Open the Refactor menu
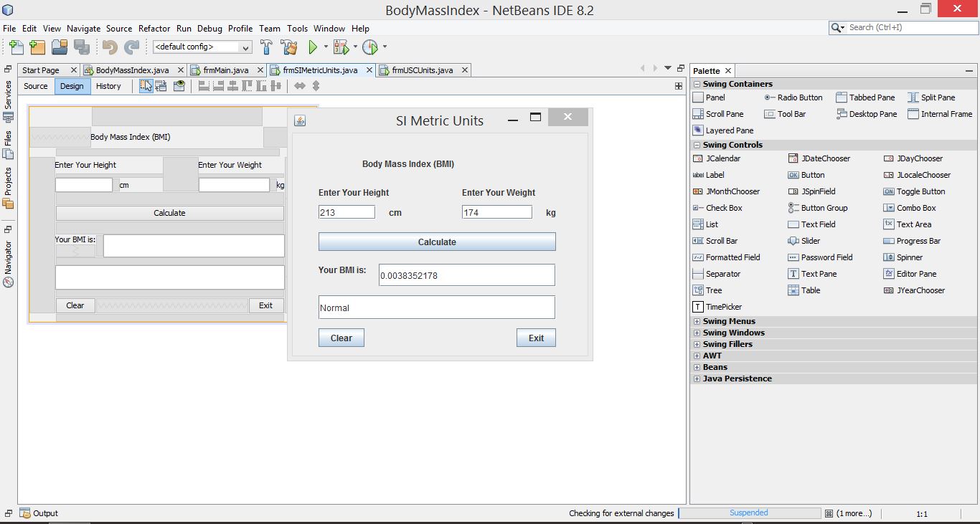Viewport: 980px width, 524px height. 154,29
